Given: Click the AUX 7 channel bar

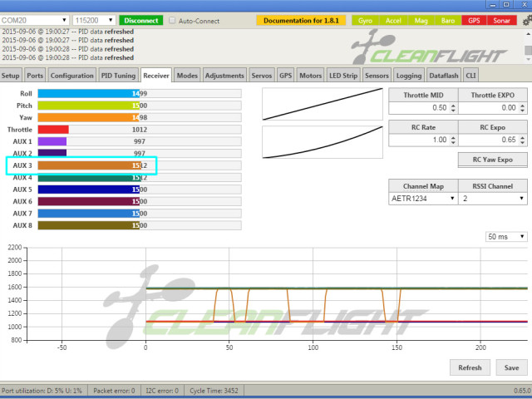Looking at the screenshot, I should click(140, 214).
